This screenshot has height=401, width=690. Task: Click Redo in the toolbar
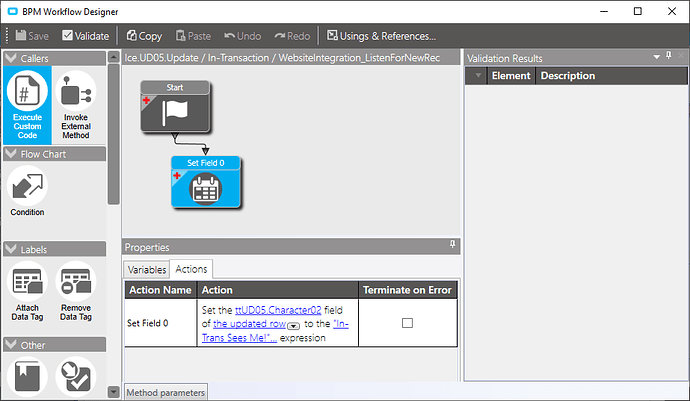[x=292, y=36]
